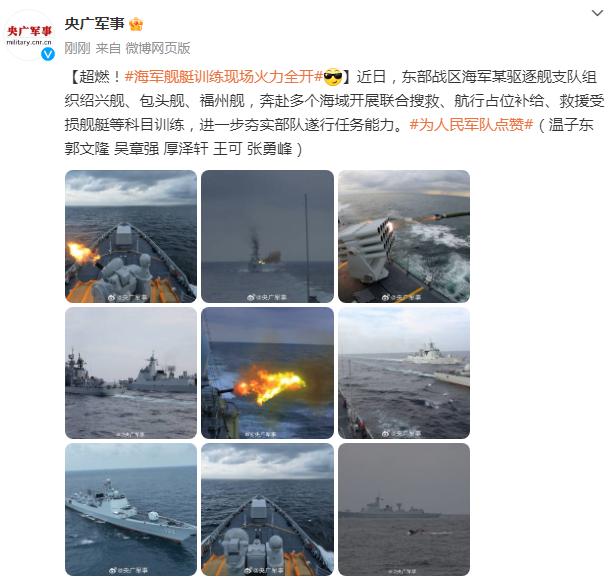The height and width of the screenshot is (582, 612).
Task: Open hashtag 海军舰艇训练现场火力全开
Action: [x=224, y=77]
